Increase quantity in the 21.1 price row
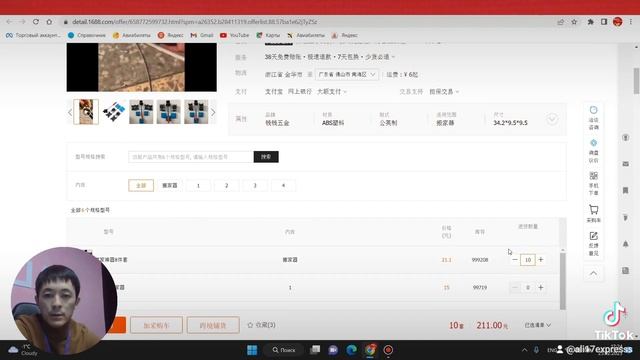The width and height of the screenshot is (640, 360). (541, 260)
